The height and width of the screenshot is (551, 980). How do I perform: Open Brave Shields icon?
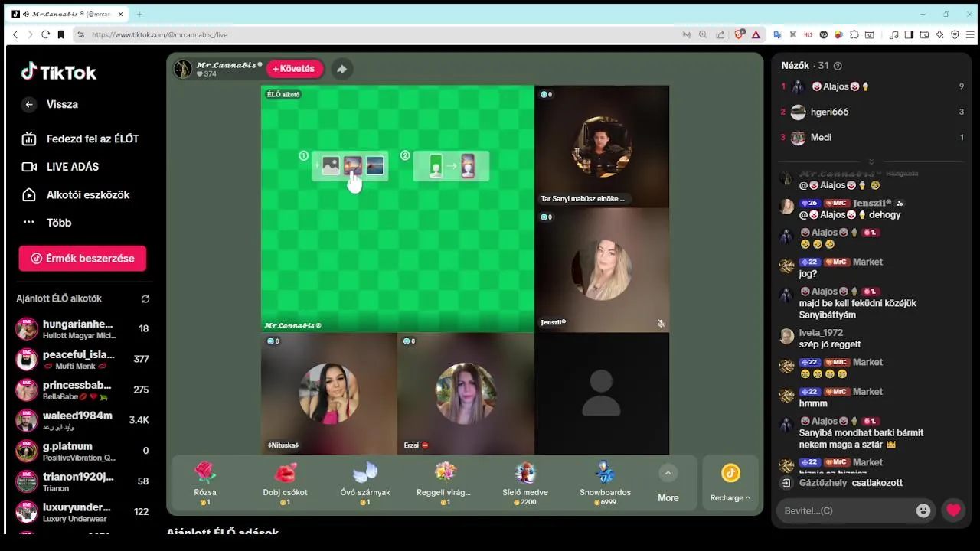click(x=740, y=34)
